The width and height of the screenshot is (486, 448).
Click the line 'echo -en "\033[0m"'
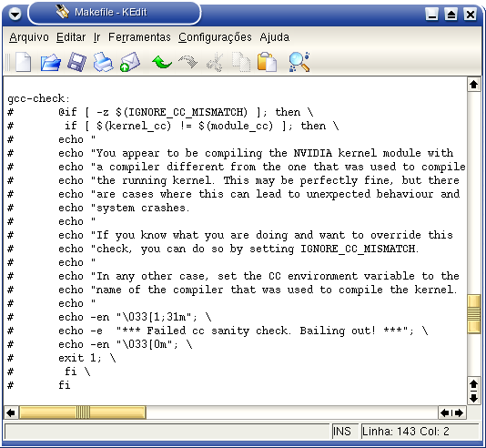100,344
